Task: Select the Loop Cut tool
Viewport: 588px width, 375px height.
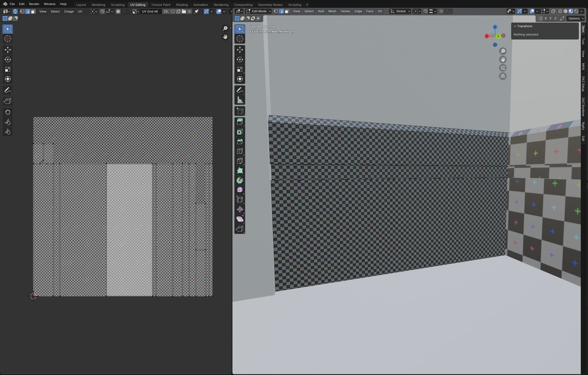Action: (240, 151)
